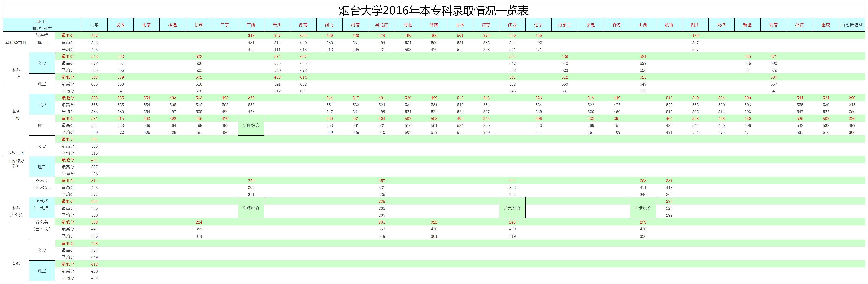This screenshot has width=868, height=284.
Task: Select the 宁夏 column header
Action: (591, 25)
